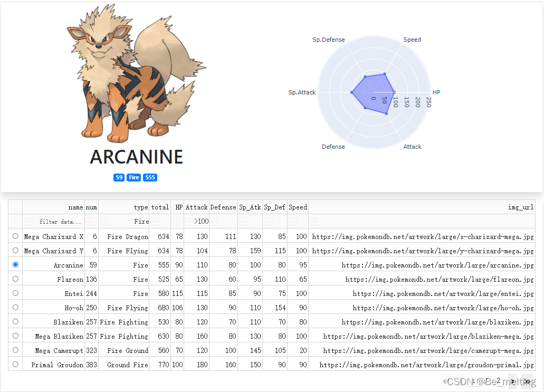Click the HP radar axis label
The height and width of the screenshot is (392, 544).
(436, 92)
